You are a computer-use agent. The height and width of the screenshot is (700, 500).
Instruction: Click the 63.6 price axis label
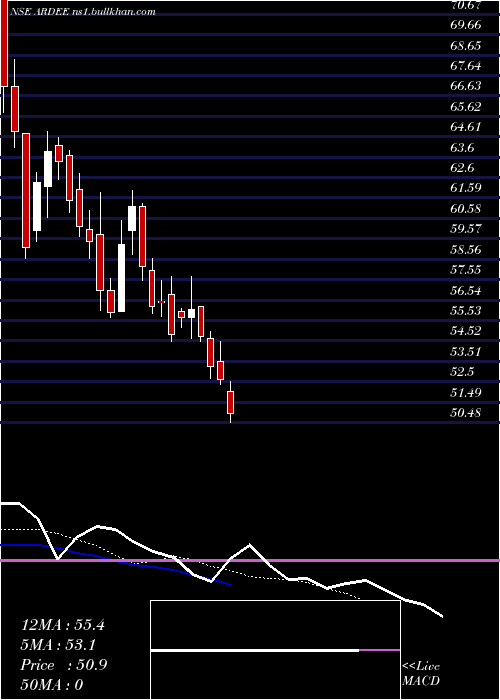pos(462,147)
